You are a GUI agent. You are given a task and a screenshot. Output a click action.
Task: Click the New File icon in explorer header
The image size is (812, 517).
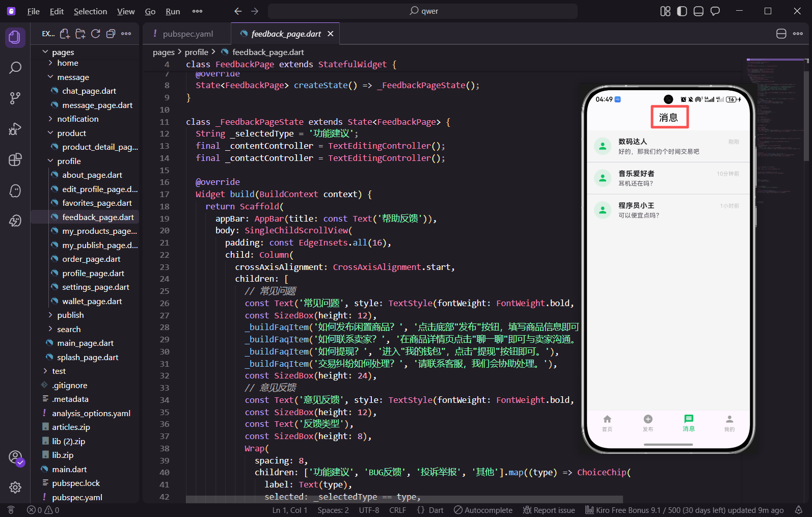click(x=65, y=34)
